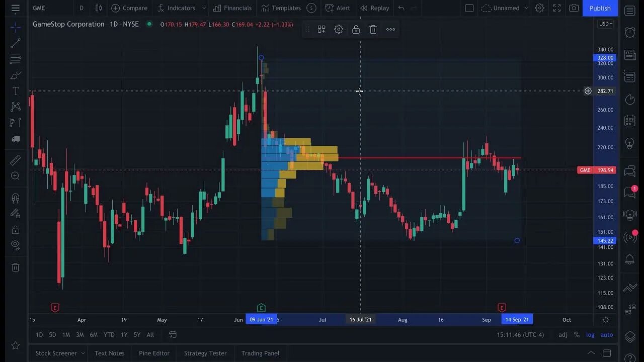Open more options in the floating toolbar

coord(390,29)
